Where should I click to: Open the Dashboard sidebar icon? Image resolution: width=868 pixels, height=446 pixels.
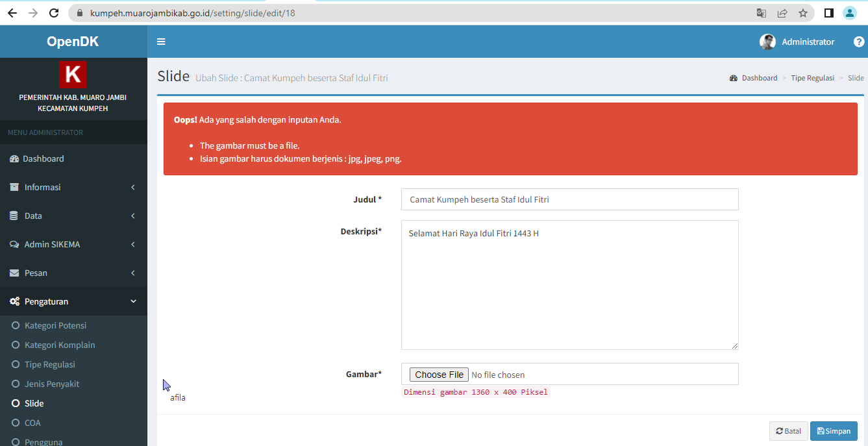click(14, 158)
